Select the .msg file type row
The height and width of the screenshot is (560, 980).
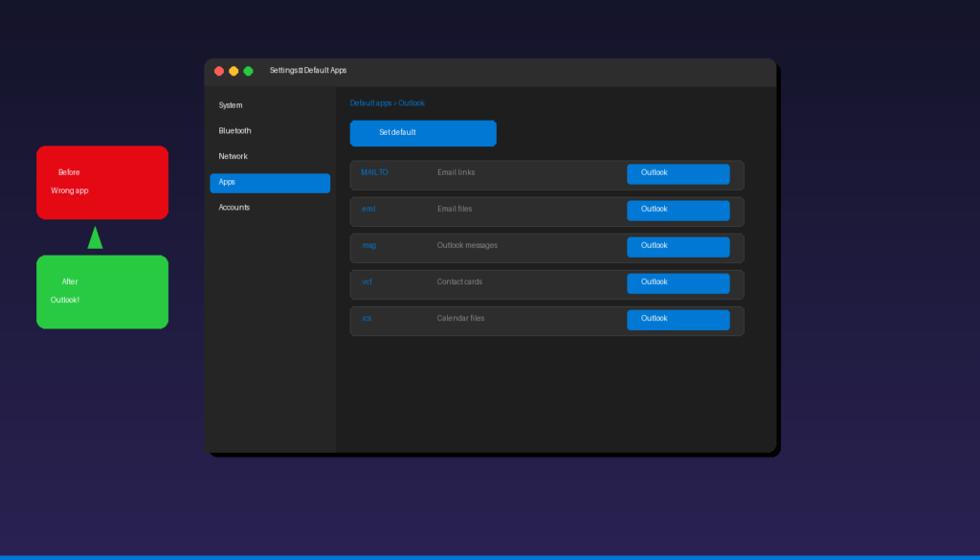(368, 245)
